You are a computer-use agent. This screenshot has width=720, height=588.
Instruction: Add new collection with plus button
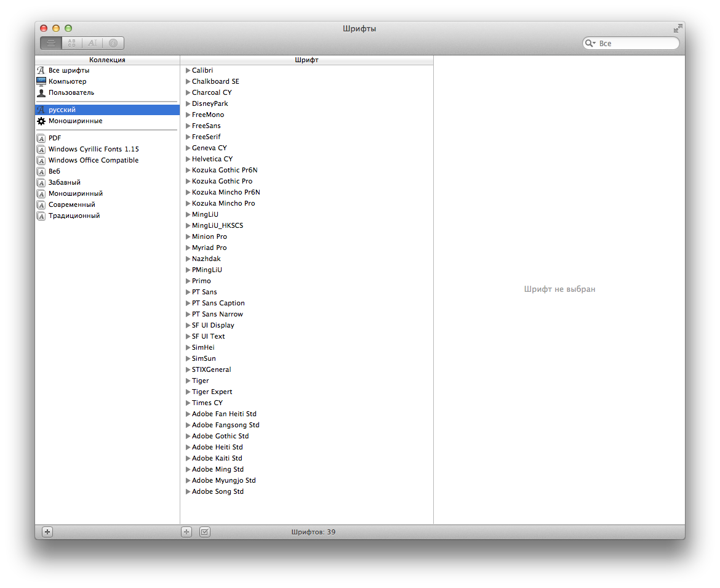47,532
